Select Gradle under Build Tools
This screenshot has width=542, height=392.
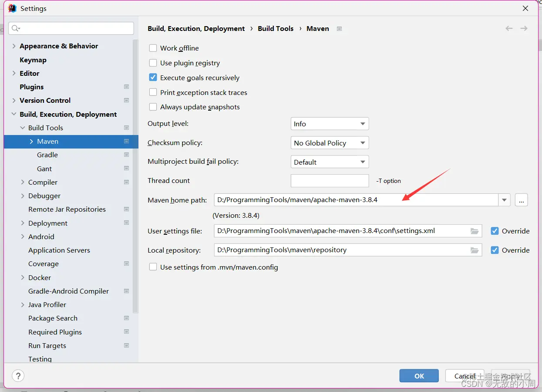pyautogui.click(x=47, y=155)
